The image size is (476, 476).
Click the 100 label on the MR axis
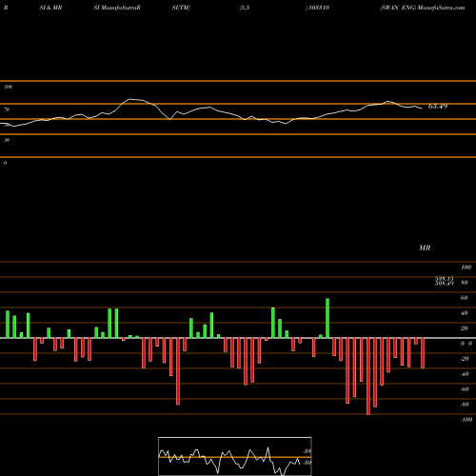tap(466, 268)
